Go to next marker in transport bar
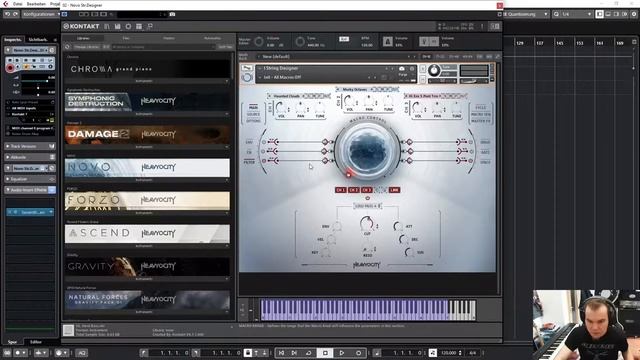 (x=294, y=353)
